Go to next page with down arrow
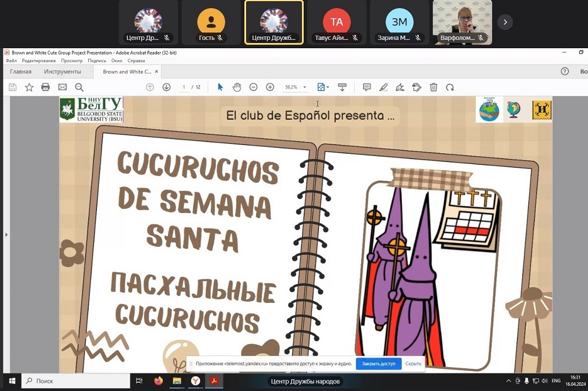This screenshot has height=391, width=588. 166,87
